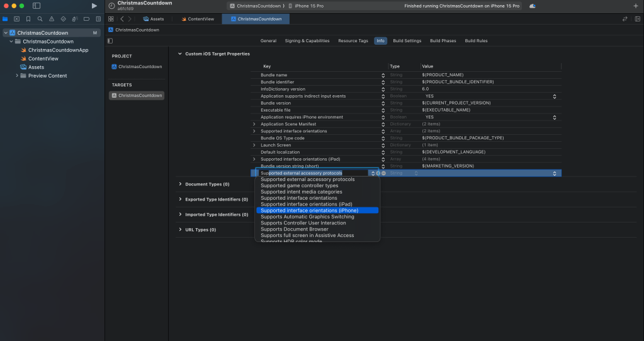Open the related items grid icon
644x341 pixels.
[x=111, y=19]
